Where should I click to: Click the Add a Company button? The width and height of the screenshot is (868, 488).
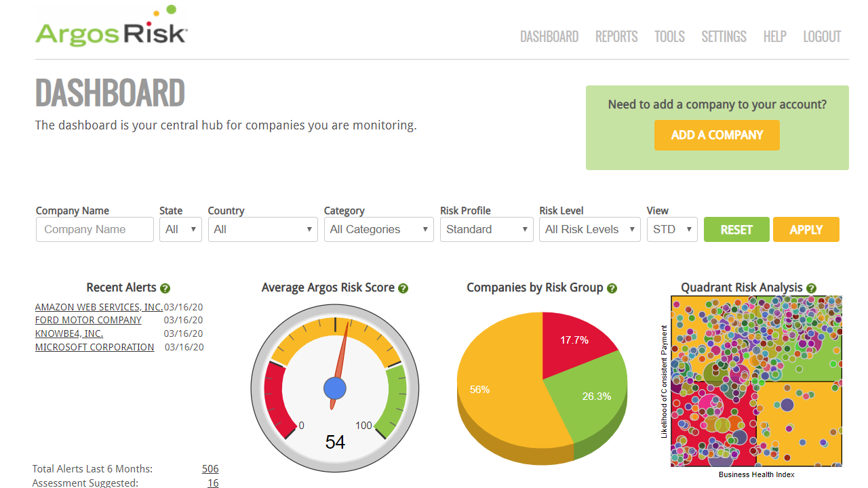[x=717, y=135]
